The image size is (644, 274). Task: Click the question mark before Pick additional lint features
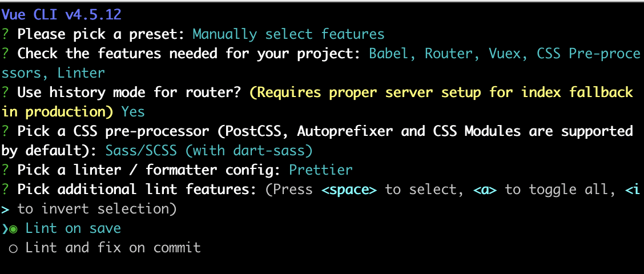point(5,190)
